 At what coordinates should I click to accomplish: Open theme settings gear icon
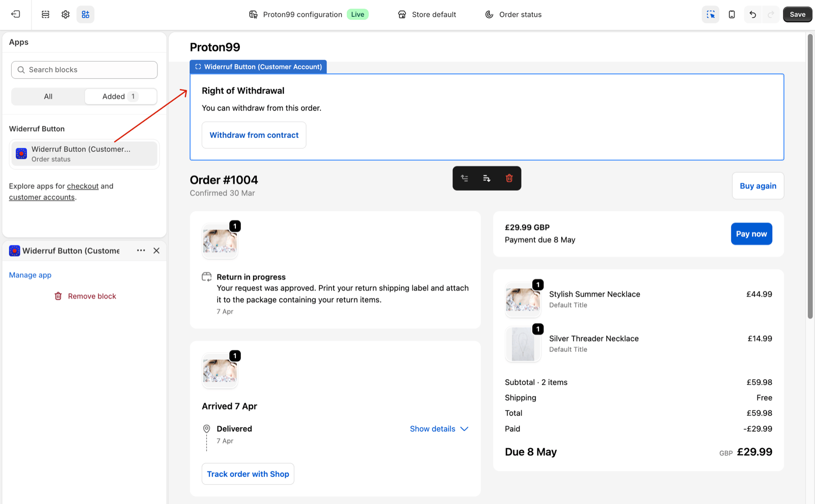pyautogui.click(x=65, y=14)
